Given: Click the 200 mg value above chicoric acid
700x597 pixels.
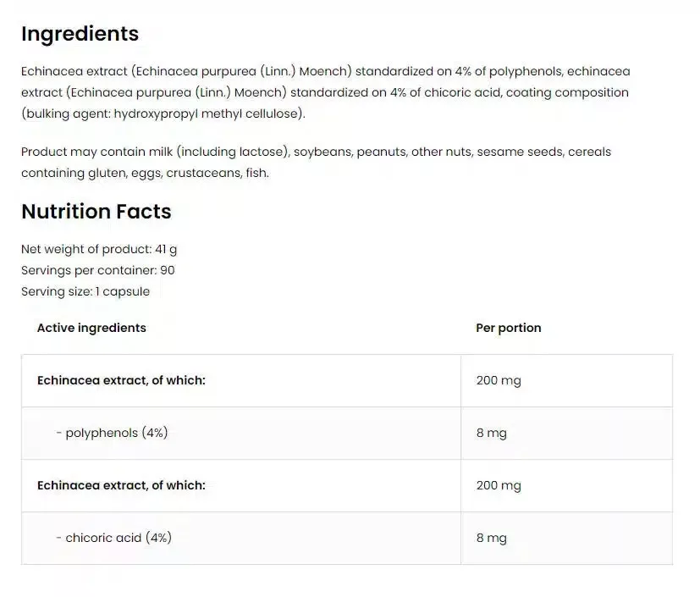Looking at the screenshot, I should pyautogui.click(x=499, y=485).
